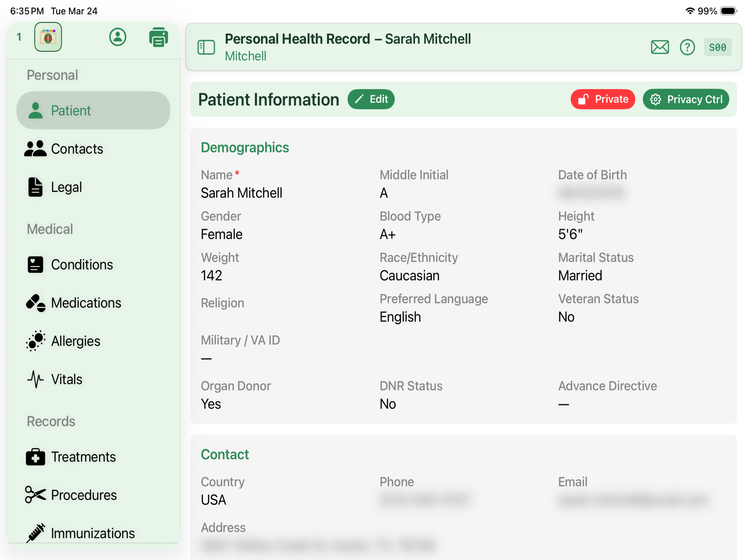The width and height of the screenshot is (747, 560).
Task: Open the print icon in the toolbar
Action: tap(158, 37)
